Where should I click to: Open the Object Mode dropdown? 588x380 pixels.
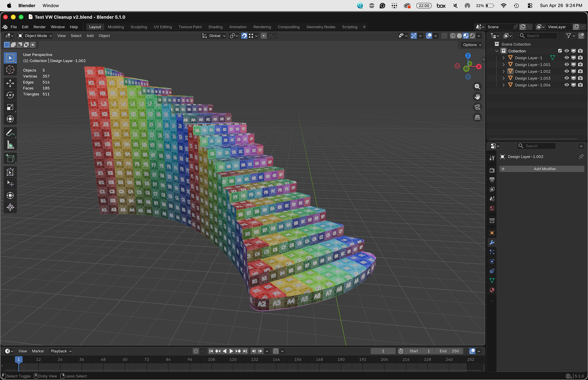[35, 36]
